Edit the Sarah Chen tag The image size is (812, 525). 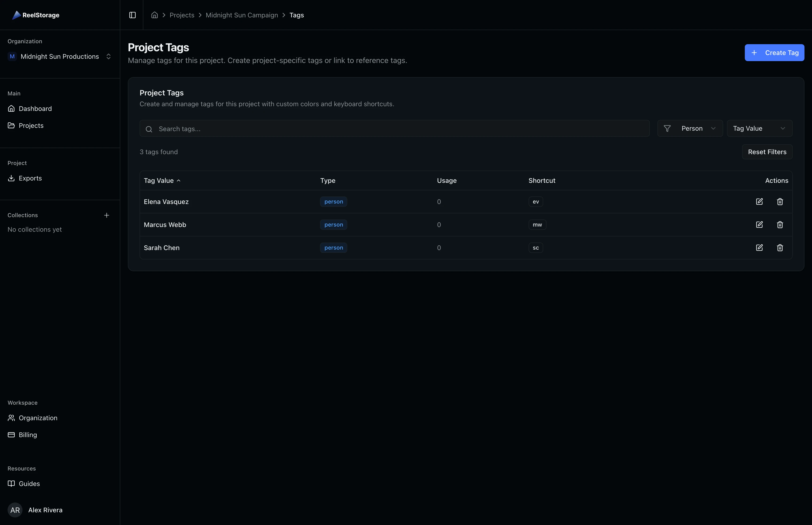pos(759,248)
